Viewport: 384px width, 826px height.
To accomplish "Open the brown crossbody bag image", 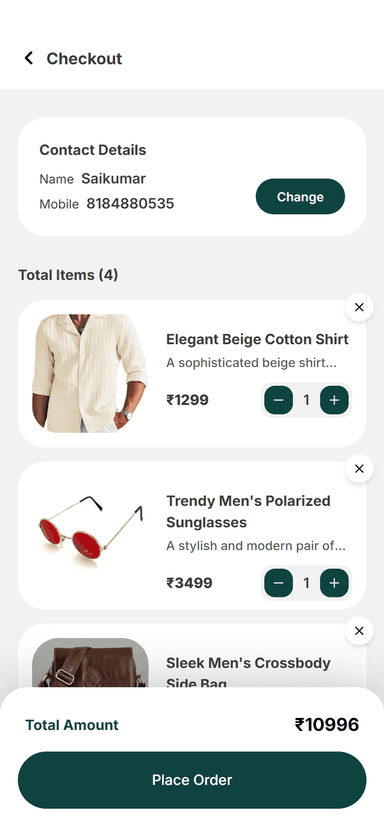I will pos(90,663).
